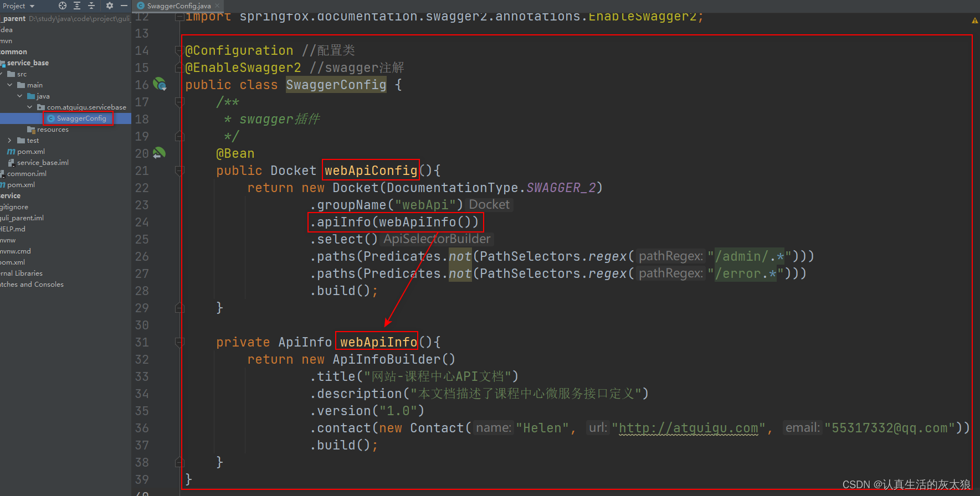Select the src folder in tree
This screenshot has height=496, width=980.
coord(22,74)
